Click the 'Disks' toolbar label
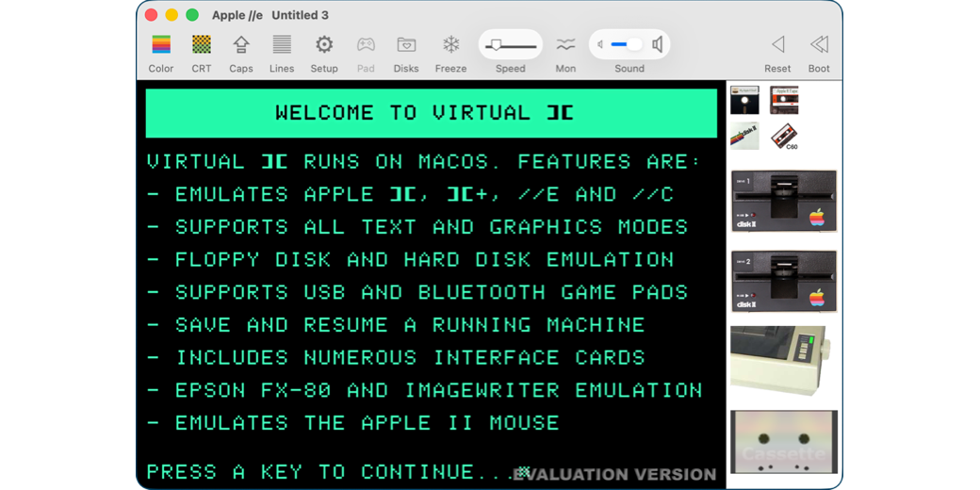The width and height of the screenshot is (980, 490). coord(406,69)
